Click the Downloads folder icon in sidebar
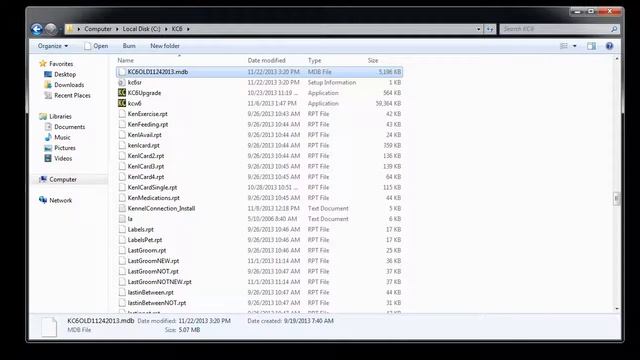The width and height of the screenshot is (640, 360). tap(48, 85)
